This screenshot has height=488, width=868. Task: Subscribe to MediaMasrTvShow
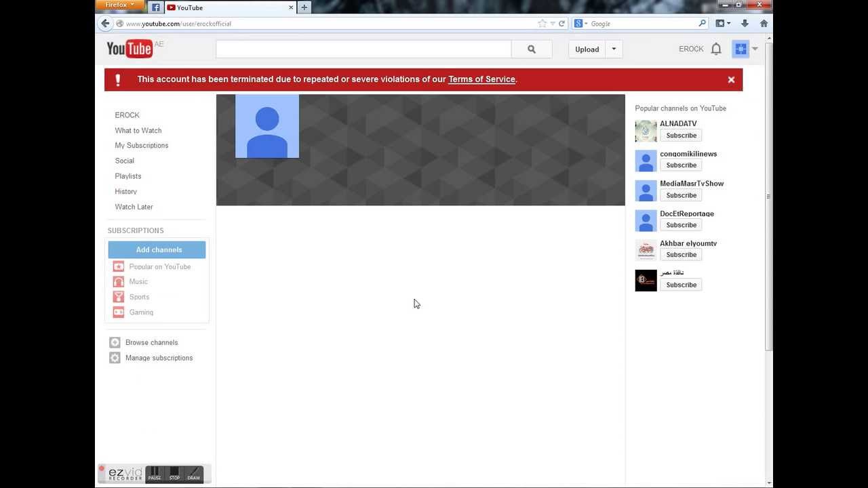pyautogui.click(x=682, y=195)
